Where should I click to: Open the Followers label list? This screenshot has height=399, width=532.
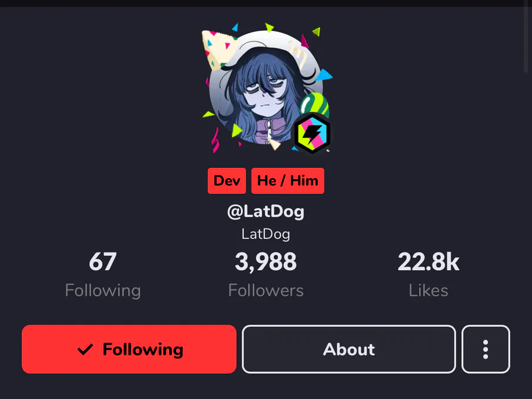pos(265,290)
